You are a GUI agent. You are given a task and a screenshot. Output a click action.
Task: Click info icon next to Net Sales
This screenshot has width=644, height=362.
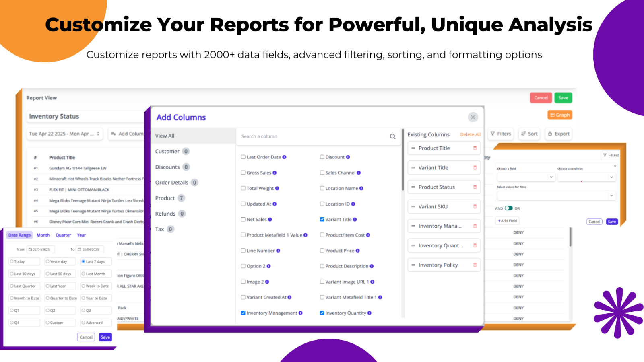pos(270,220)
